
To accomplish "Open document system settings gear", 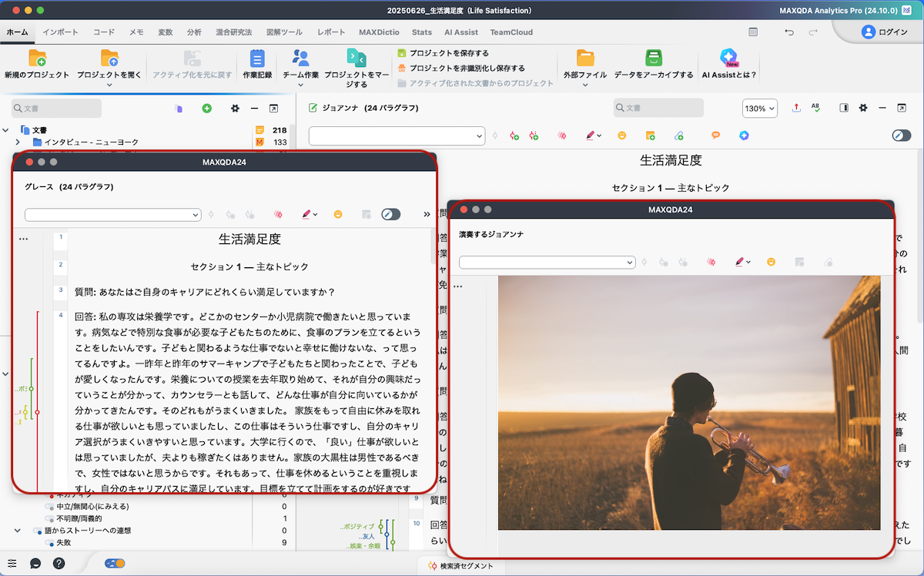I will pyautogui.click(x=236, y=109).
